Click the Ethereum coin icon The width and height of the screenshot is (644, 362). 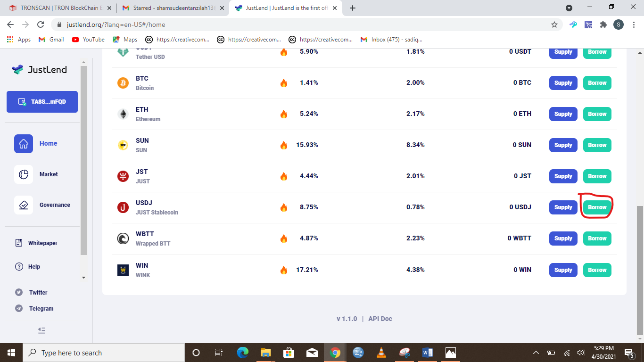123,114
